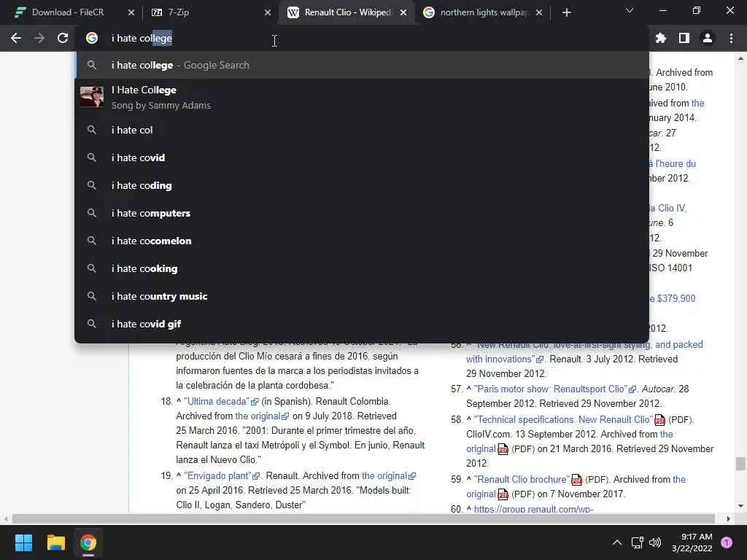The image size is (747, 560).
Task: Open the group.renault.com URL link
Action: pyautogui.click(x=533, y=508)
